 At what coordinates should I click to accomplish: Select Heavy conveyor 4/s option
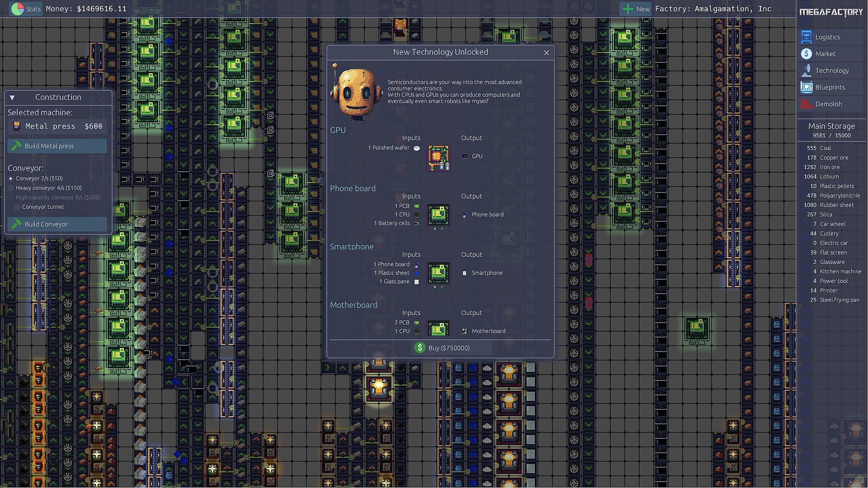[11, 188]
